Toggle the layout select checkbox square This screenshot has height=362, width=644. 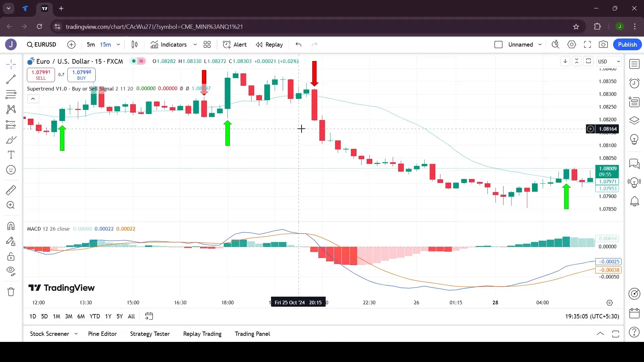(498, 45)
